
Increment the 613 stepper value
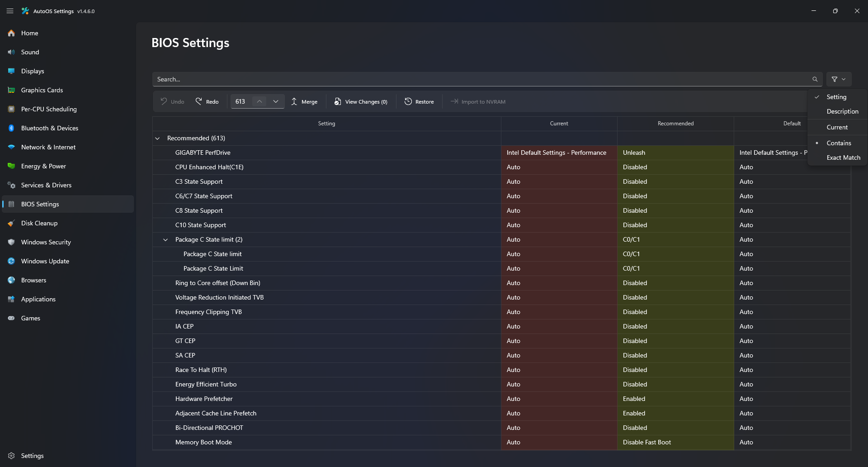pos(259,101)
